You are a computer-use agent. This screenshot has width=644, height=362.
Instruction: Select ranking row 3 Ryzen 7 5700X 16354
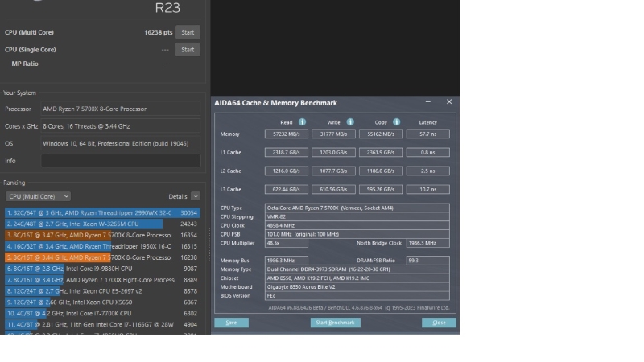pyautogui.click(x=102, y=235)
